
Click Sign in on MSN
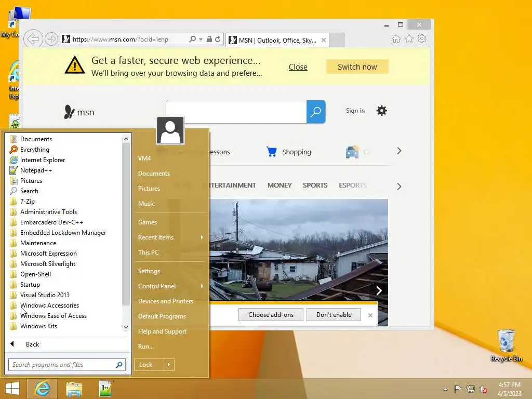tap(355, 111)
